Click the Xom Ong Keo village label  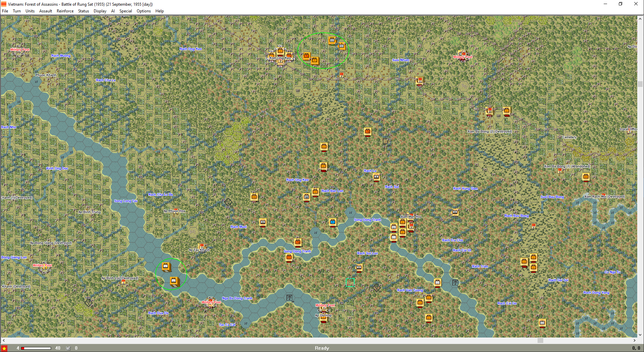pyautogui.click(x=280, y=58)
